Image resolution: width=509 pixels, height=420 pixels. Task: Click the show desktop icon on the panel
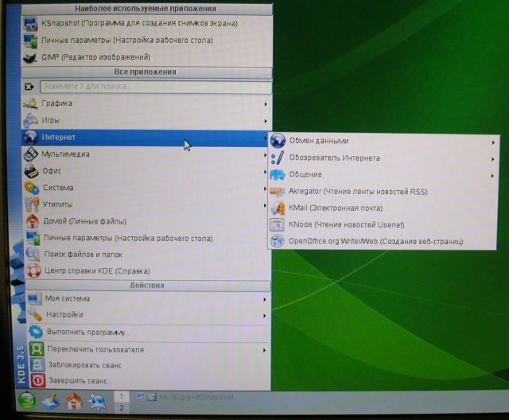point(51,402)
